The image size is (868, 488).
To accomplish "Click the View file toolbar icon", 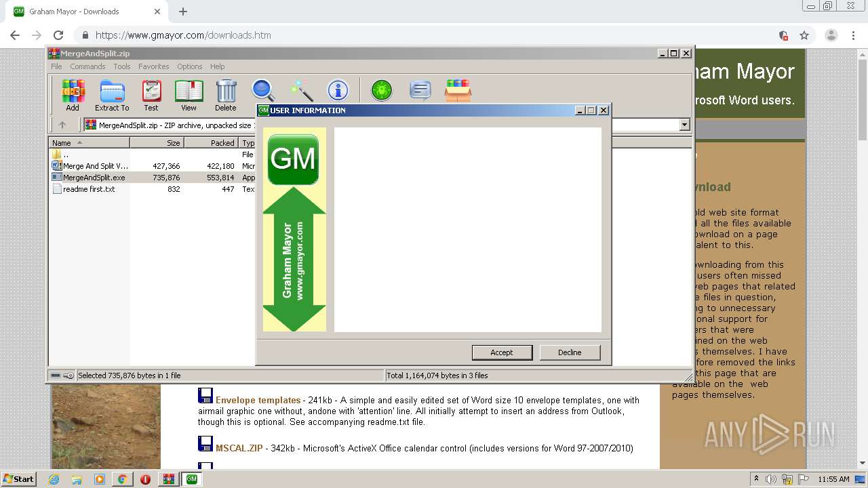I will pyautogui.click(x=189, y=96).
